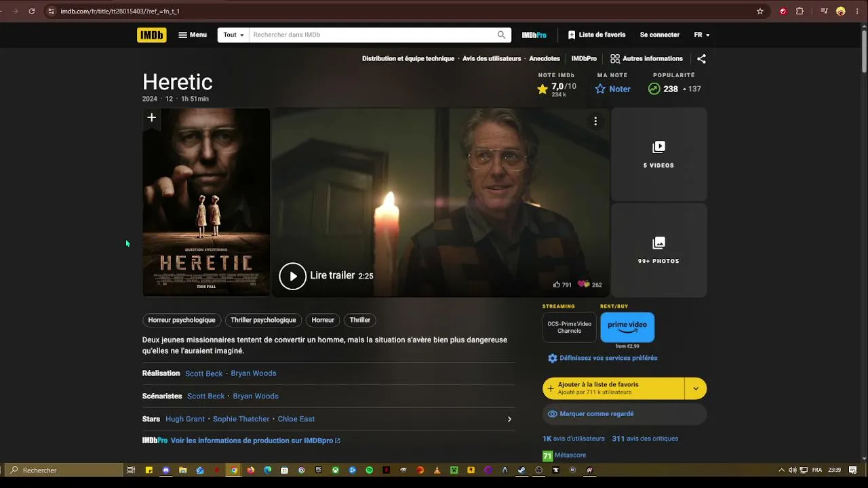The width and height of the screenshot is (868, 488).
Task: Select the 'Horreur' genre chip
Action: [323, 320]
